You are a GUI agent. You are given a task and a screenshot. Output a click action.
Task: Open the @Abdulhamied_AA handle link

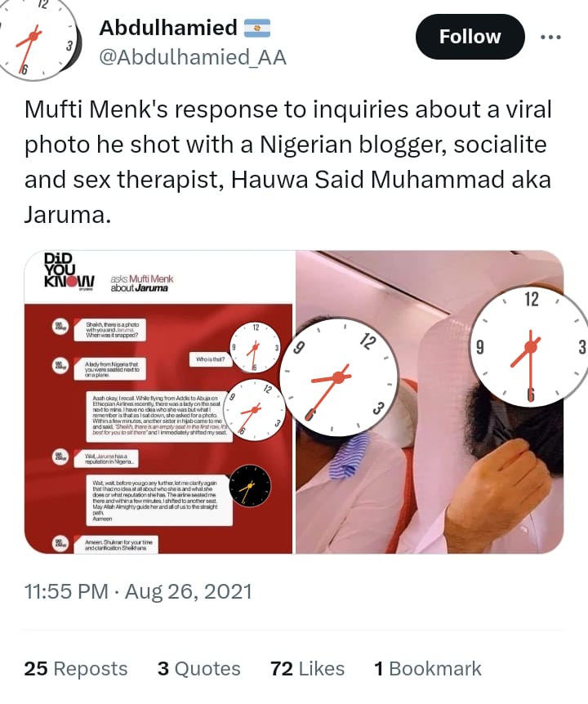pyautogui.click(x=192, y=57)
